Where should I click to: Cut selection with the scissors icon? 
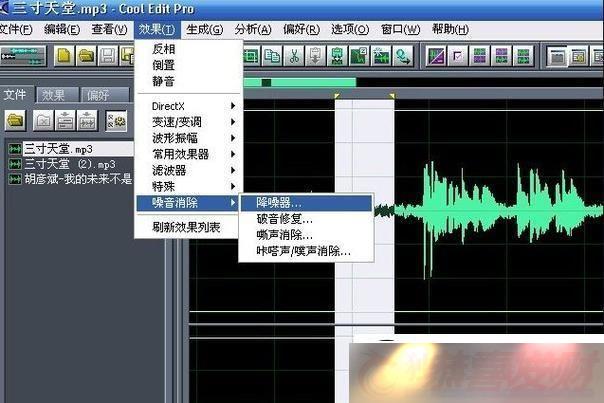click(x=294, y=56)
